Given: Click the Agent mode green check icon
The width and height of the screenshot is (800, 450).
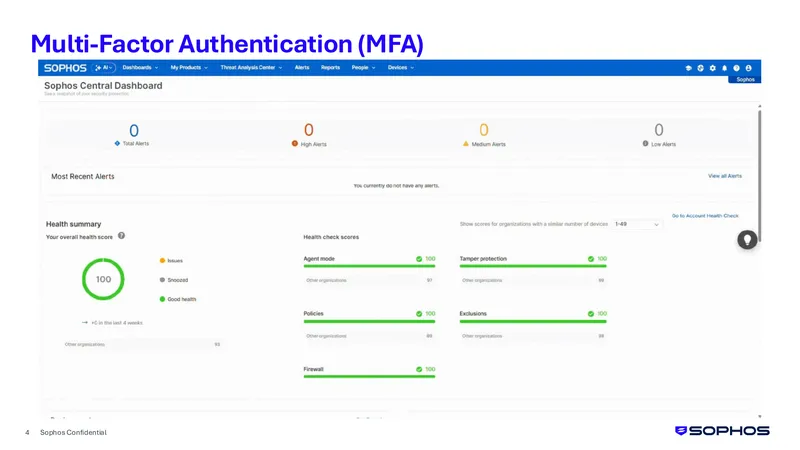Looking at the screenshot, I should pos(419,259).
